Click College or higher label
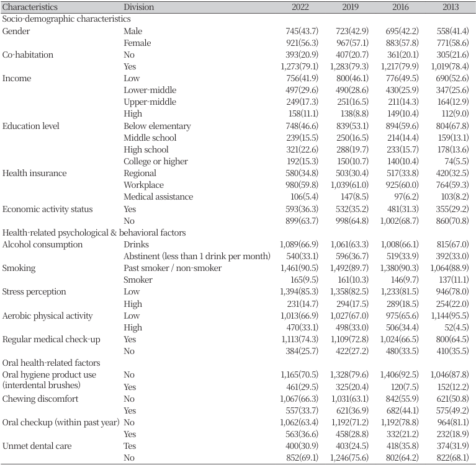This screenshot has width=476, height=465. tap(156, 161)
